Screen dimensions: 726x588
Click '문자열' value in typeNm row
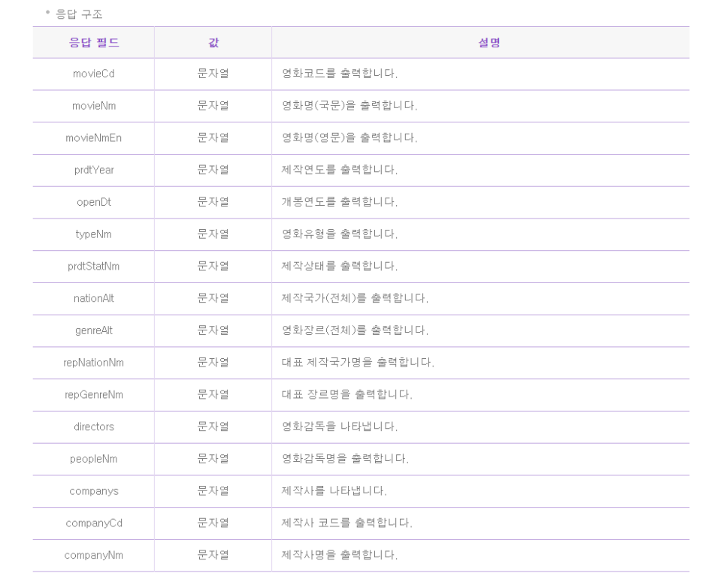(x=213, y=234)
